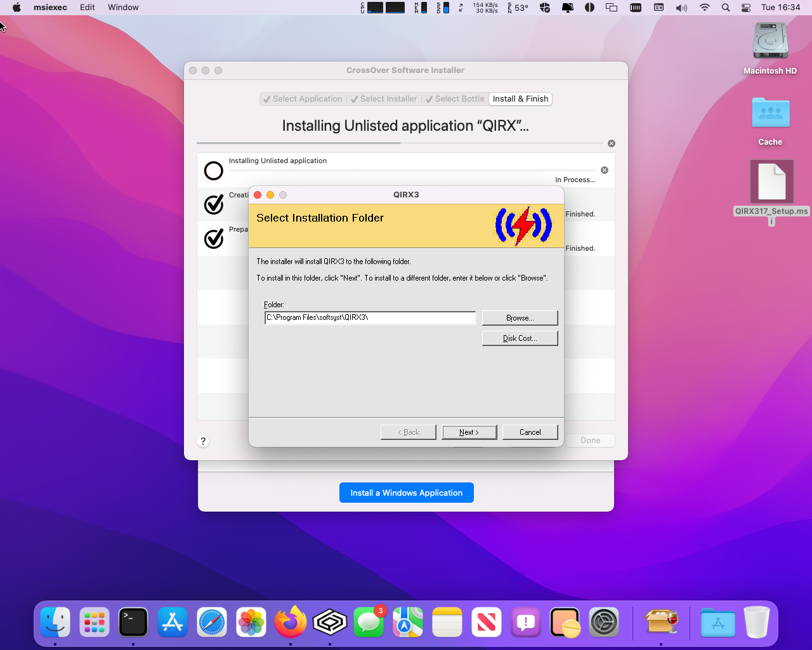Switch to Select Installer tab

coord(384,99)
